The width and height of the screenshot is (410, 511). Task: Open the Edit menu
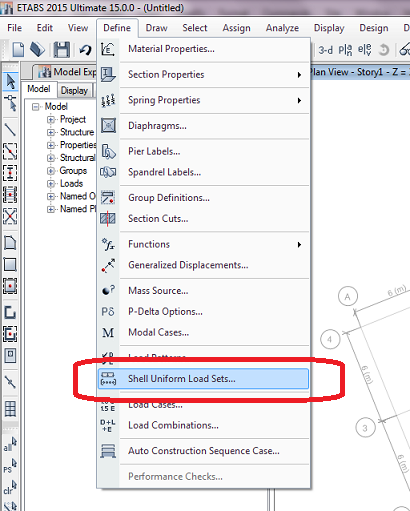pos(45,28)
